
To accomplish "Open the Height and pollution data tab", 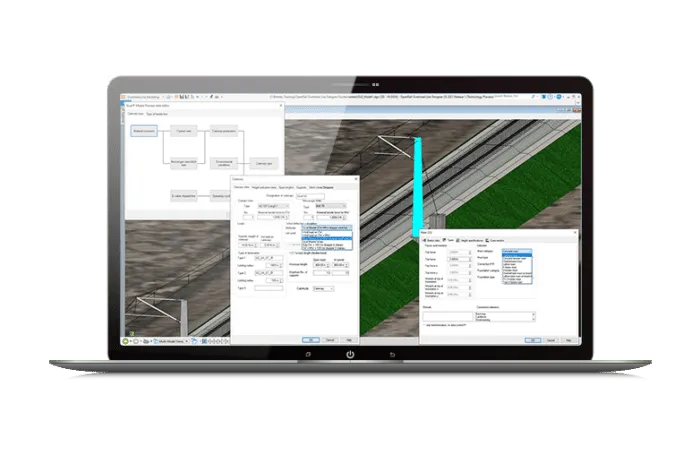I will (262, 186).
